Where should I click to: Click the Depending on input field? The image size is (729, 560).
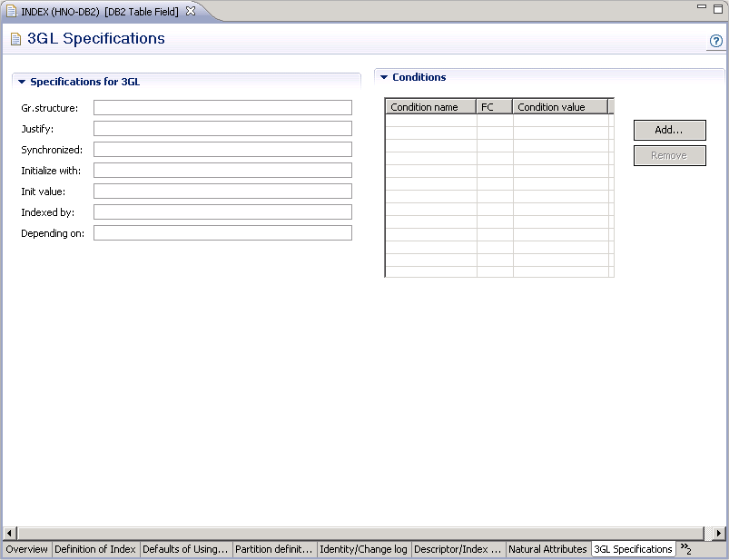(x=223, y=232)
